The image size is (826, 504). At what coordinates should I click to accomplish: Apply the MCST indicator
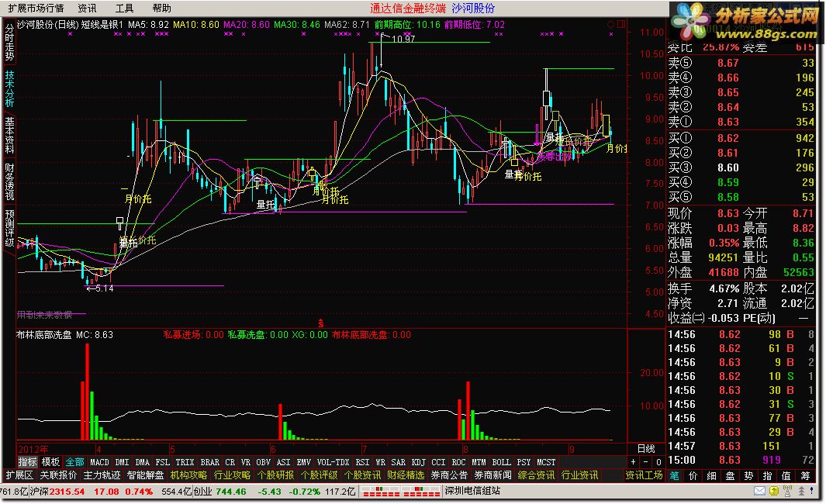tap(546, 462)
